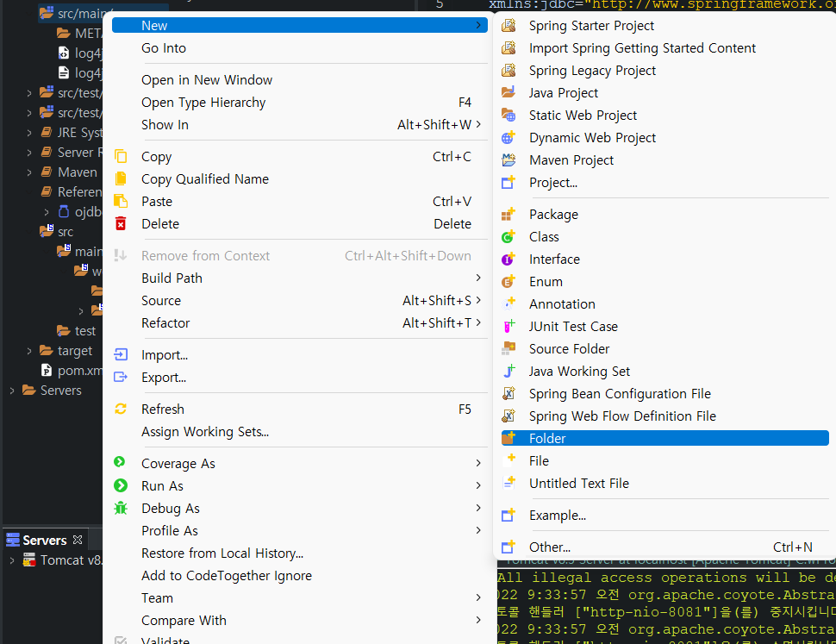Screen dimensions: 836x644
Task: Click the Debug As bug icon
Action: 121,508
